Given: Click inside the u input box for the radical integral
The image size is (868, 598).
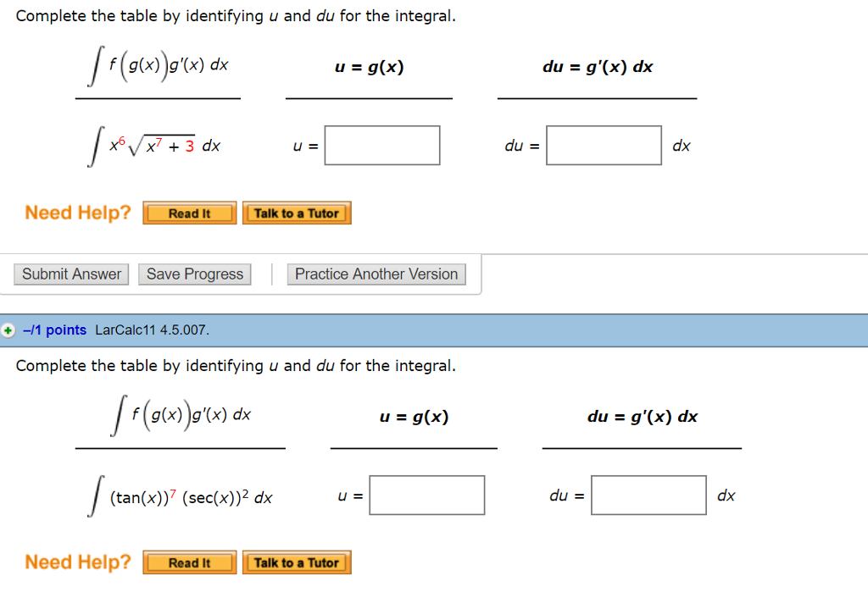Looking at the screenshot, I should [381, 145].
